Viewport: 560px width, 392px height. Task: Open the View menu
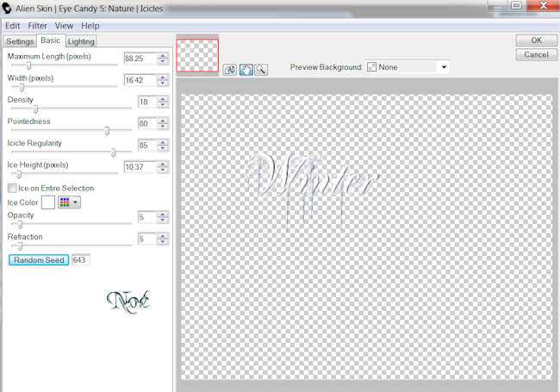pos(65,26)
